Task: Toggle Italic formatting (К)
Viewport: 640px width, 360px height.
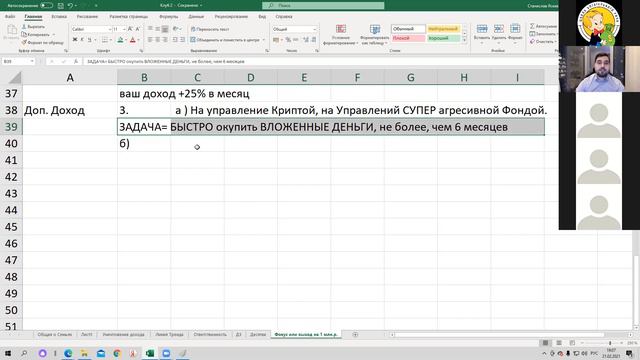Action: click(82, 40)
